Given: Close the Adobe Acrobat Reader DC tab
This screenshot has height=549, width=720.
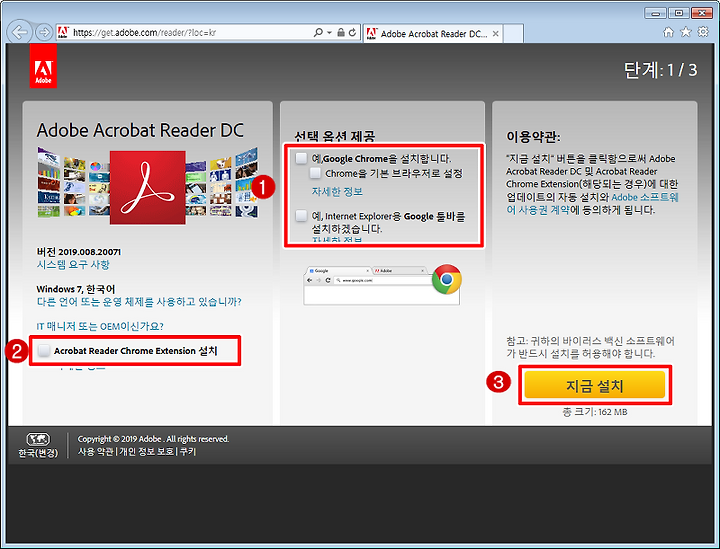Looking at the screenshot, I should coord(495,34).
